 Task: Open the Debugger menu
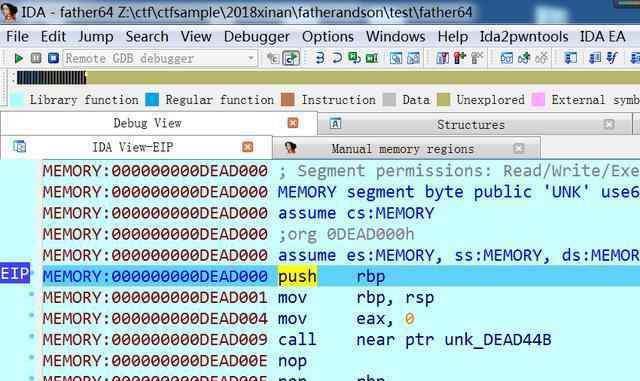point(257,36)
